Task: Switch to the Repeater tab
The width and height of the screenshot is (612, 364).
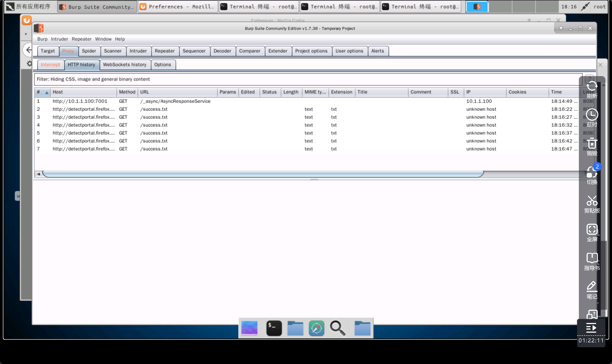Action: [164, 51]
